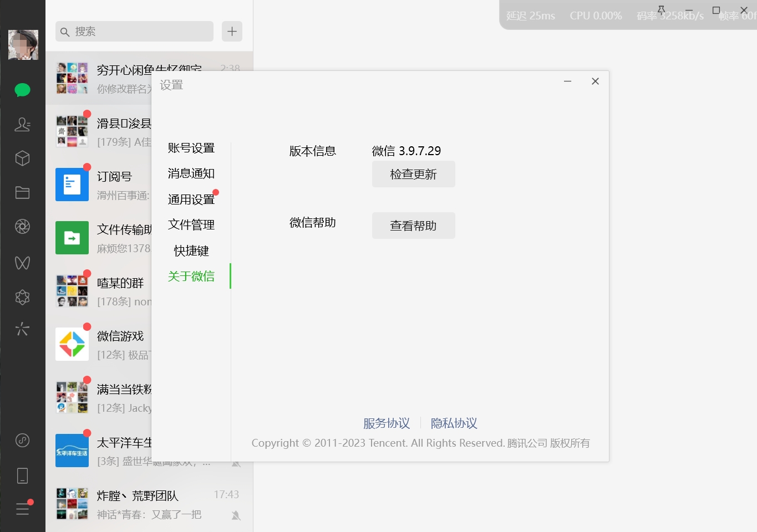Click 查看帮助 under 微信帮助

[413, 226]
